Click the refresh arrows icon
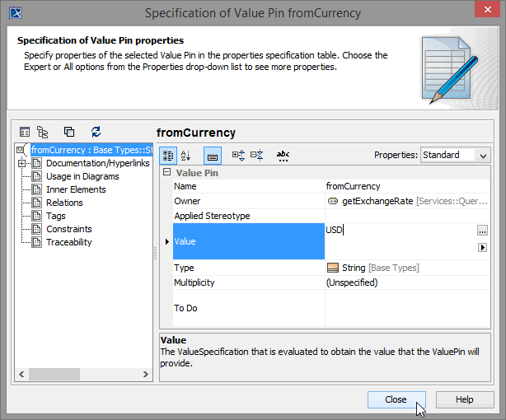Viewport: 506px width, 420px height. pyautogui.click(x=96, y=132)
